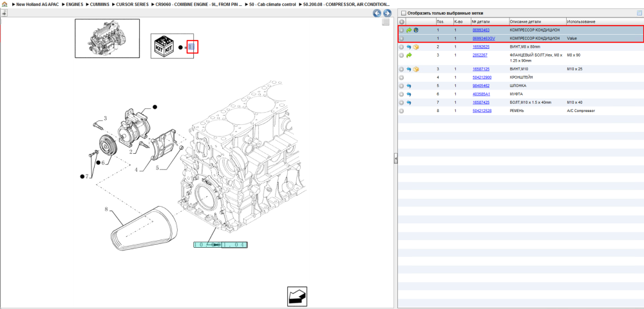
Task: Click blue arrow icon on 16592625 row
Action: click(409, 47)
